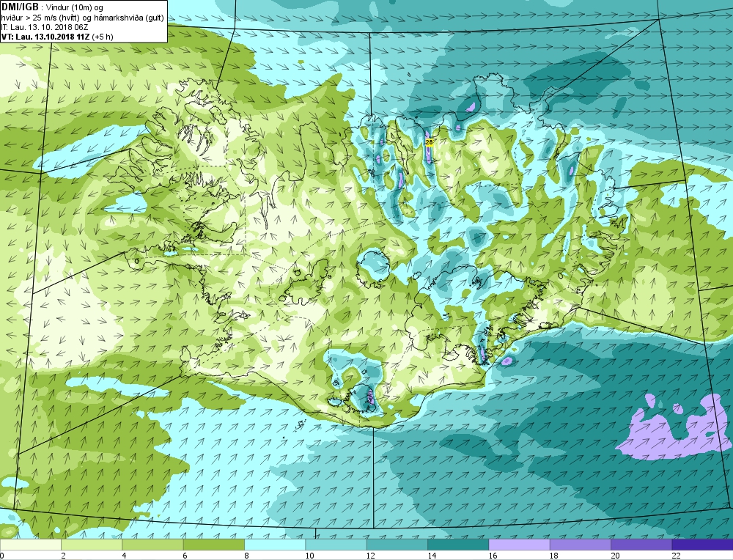
Task: Click the VT valid time 11Z line
Action: click(x=57, y=37)
